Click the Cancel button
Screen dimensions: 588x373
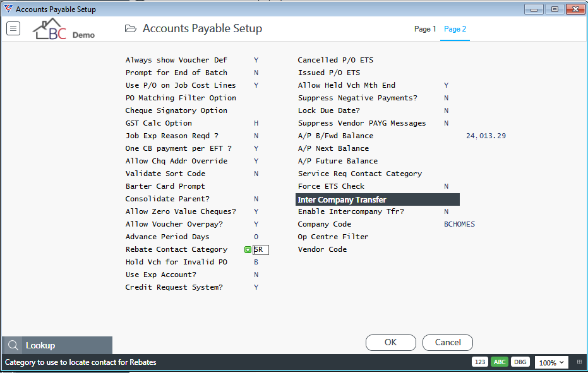[x=448, y=342]
